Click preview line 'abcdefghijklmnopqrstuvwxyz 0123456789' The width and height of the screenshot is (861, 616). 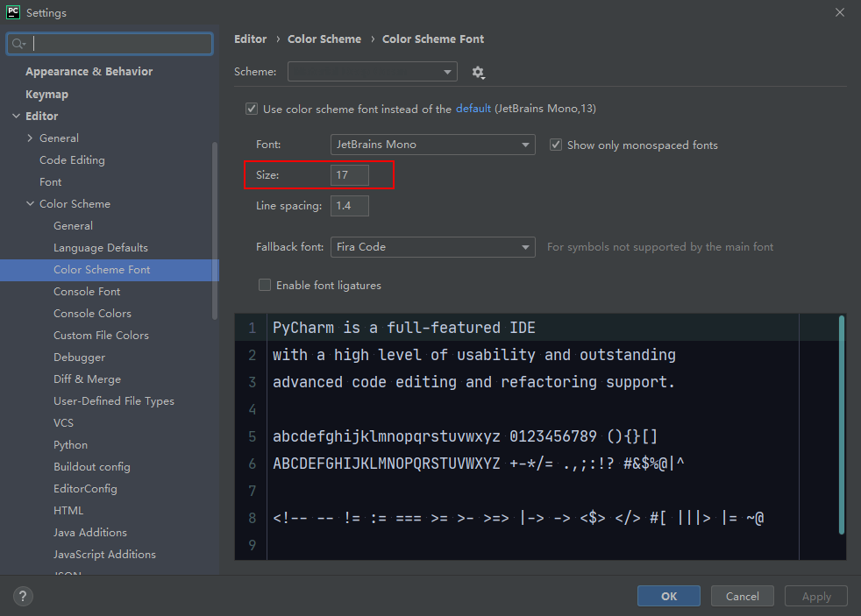pos(465,436)
